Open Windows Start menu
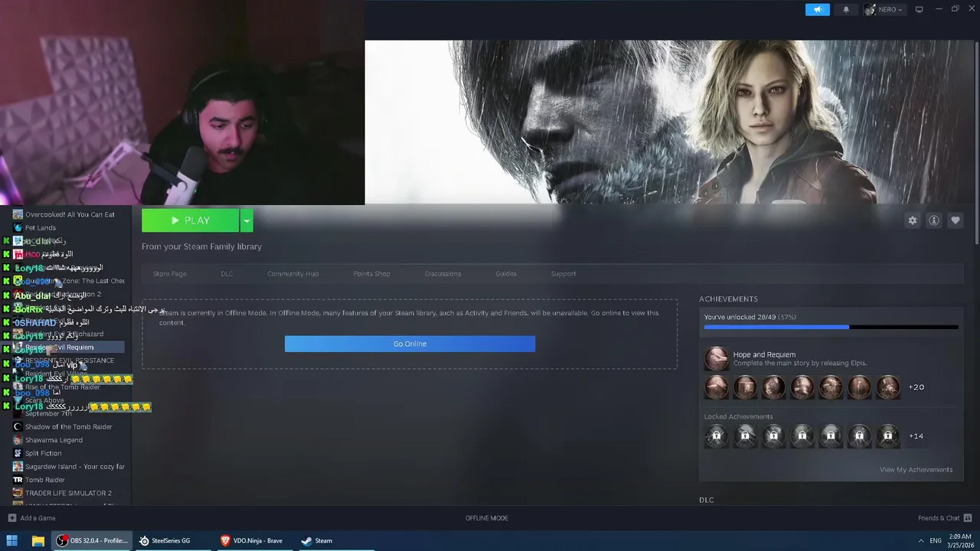 (x=12, y=540)
